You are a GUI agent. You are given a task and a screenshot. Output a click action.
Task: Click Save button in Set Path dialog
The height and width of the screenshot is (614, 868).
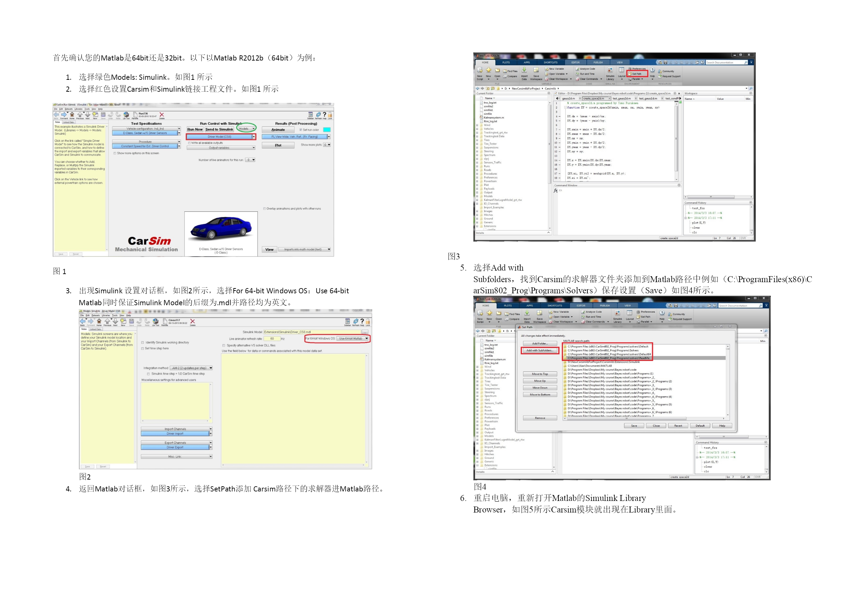(x=634, y=426)
